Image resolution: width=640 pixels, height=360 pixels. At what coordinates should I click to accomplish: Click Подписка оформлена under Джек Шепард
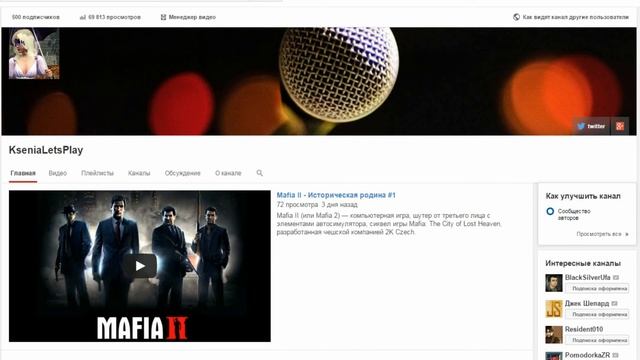(x=597, y=315)
